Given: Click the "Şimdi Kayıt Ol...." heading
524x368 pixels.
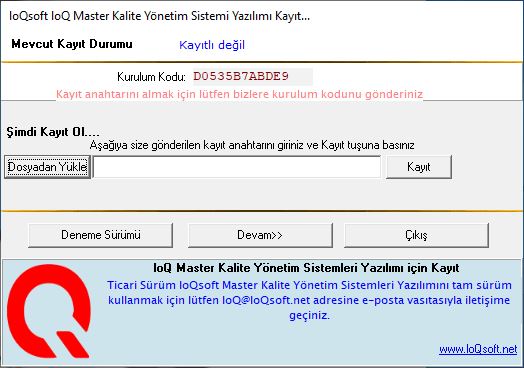Looking at the screenshot, I should click(53, 132).
